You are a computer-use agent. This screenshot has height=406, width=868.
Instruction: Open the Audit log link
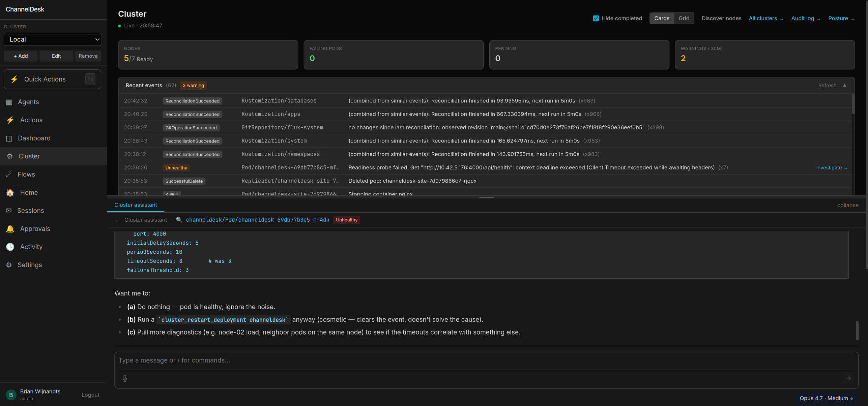point(806,18)
